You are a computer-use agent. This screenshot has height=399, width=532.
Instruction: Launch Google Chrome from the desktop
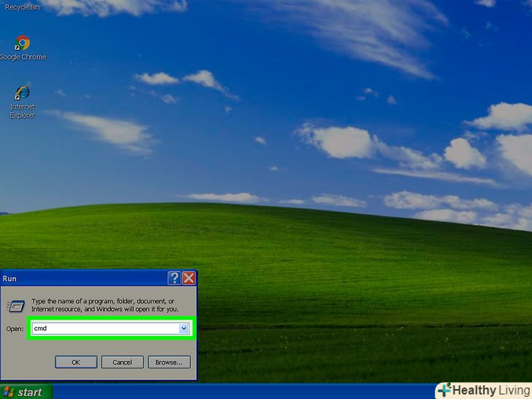click(x=23, y=47)
